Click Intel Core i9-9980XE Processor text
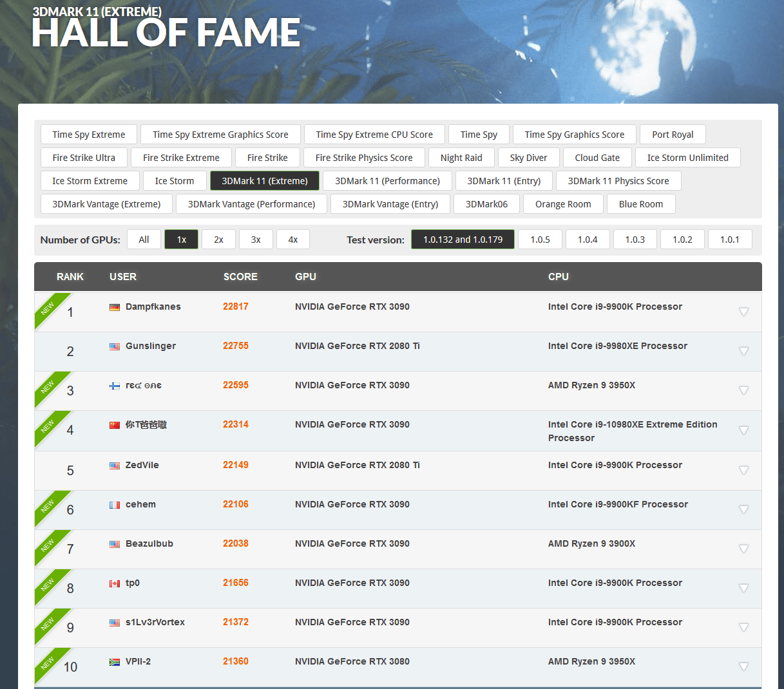784x689 pixels. tap(618, 346)
